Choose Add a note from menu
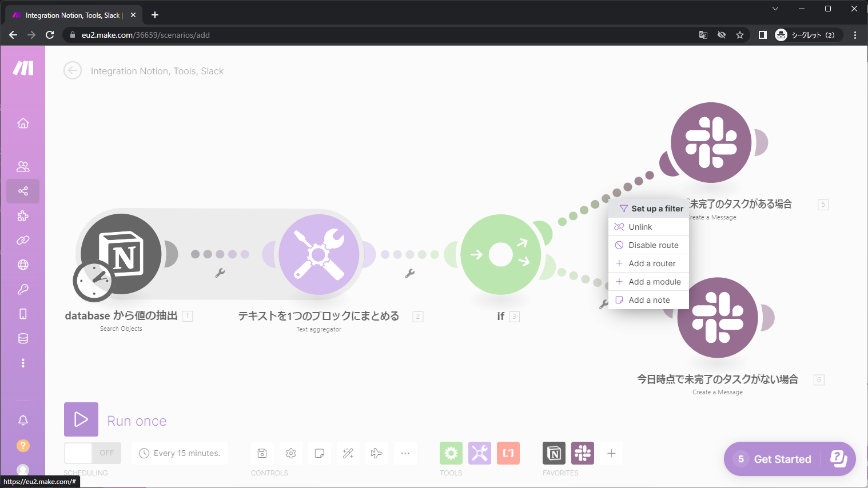The height and width of the screenshot is (488, 868). click(x=648, y=300)
